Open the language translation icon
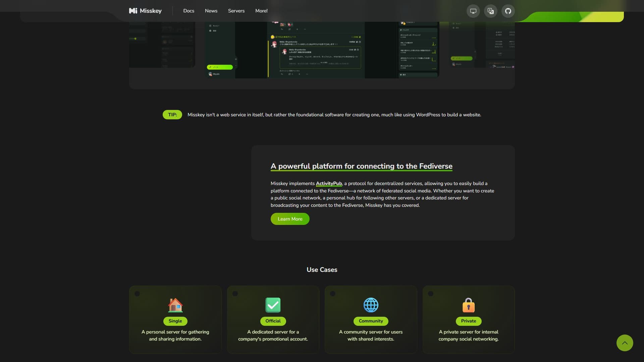This screenshot has height=362, width=644. coord(490,11)
